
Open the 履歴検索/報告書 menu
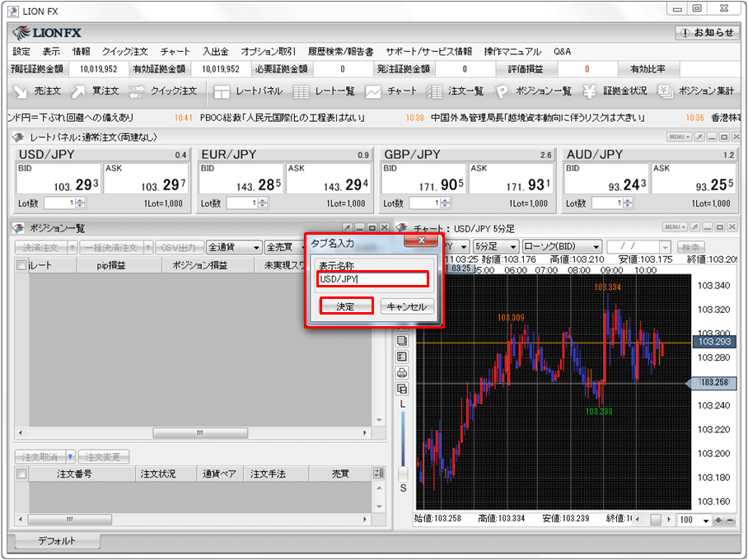[340, 52]
